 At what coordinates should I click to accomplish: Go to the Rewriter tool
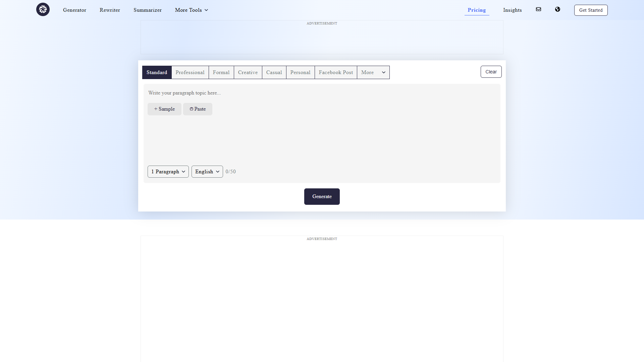click(x=110, y=10)
